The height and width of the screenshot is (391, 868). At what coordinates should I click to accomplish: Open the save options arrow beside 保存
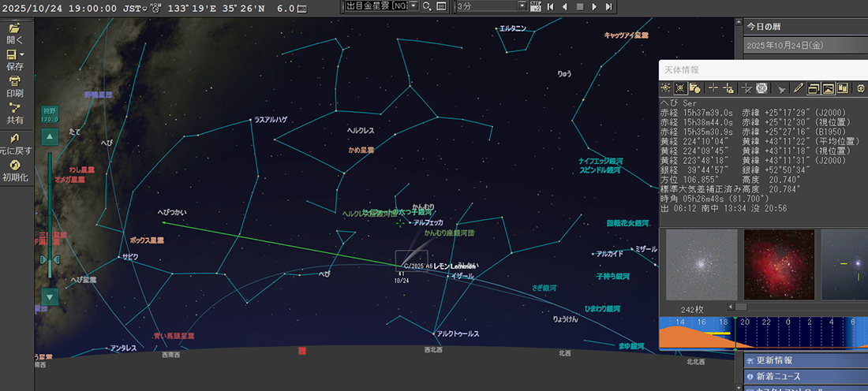pos(22,55)
